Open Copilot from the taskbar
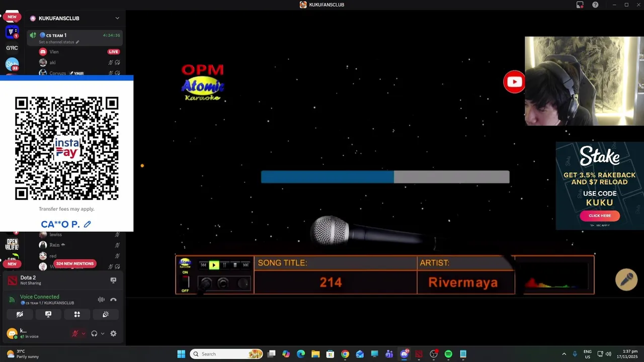 286,354
